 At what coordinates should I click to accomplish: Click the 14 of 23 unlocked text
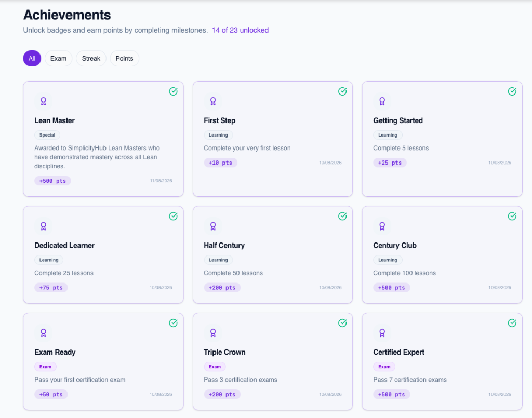pyautogui.click(x=240, y=30)
